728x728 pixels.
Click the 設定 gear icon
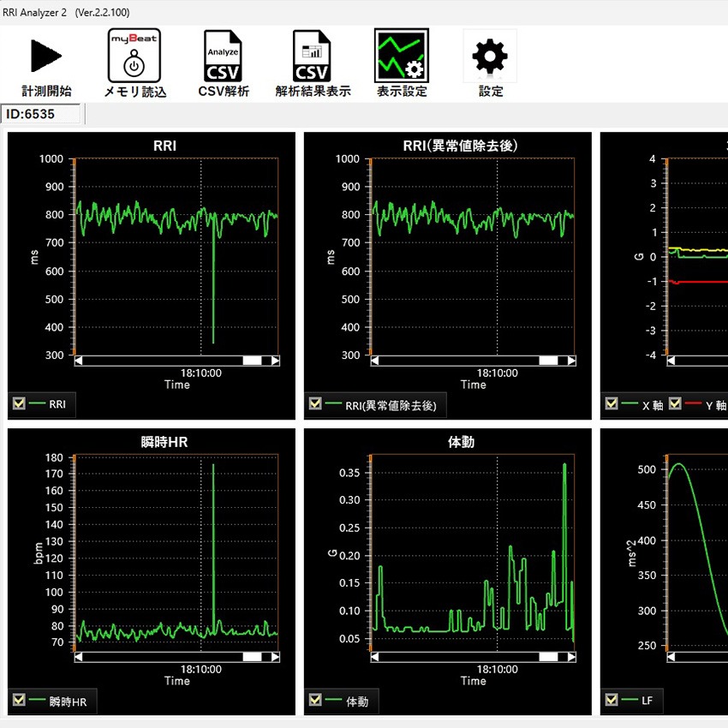(x=489, y=55)
